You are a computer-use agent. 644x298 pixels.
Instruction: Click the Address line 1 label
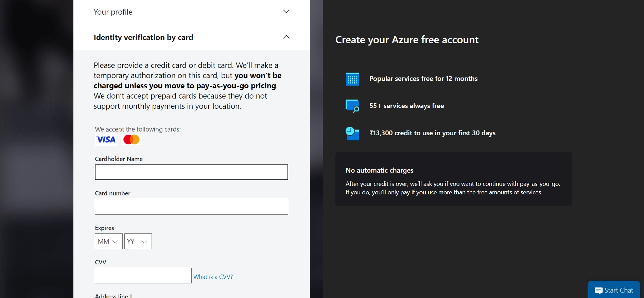point(114,296)
